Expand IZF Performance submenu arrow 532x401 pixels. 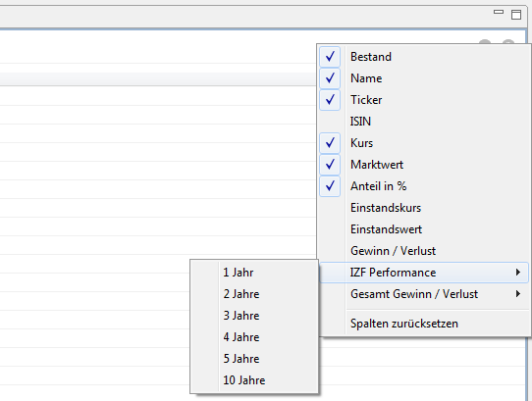[x=517, y=273]
